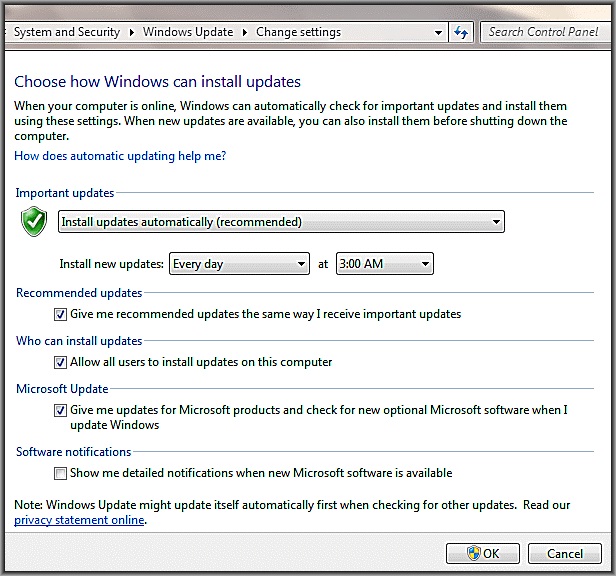
Task: Click the green shield icon
Action: tap(34, 222)
